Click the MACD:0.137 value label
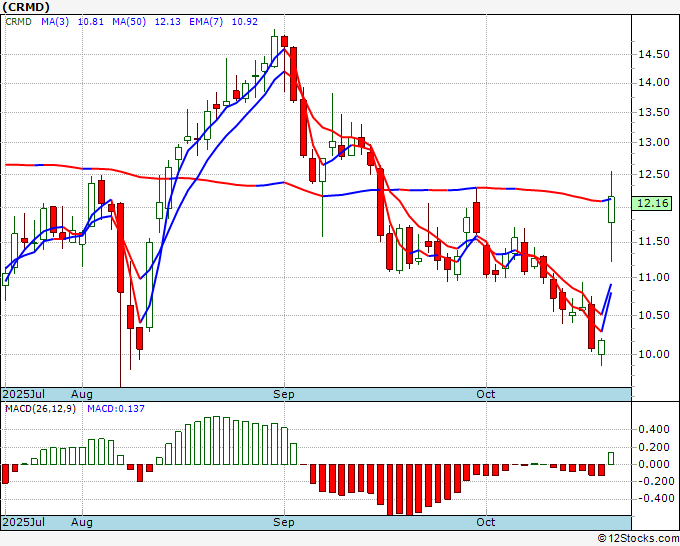The height and width of the screenshot is (546, 680). coord(116,409)
